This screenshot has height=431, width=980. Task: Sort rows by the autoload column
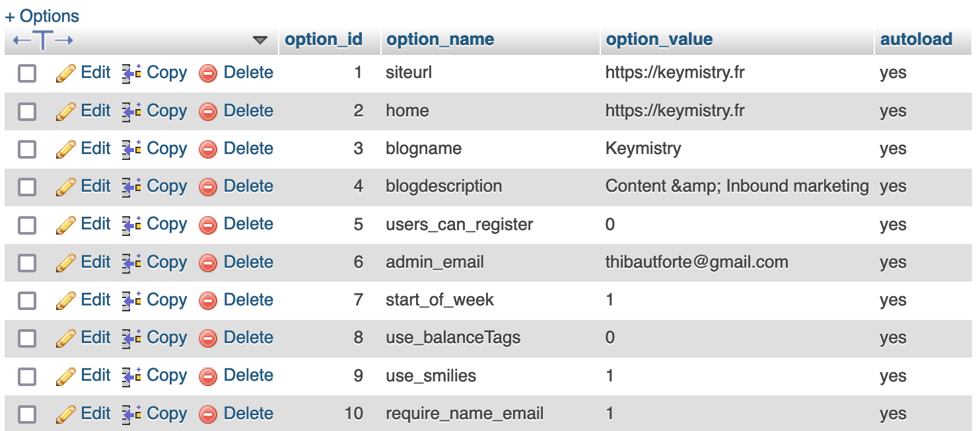[x=917, y=39]
